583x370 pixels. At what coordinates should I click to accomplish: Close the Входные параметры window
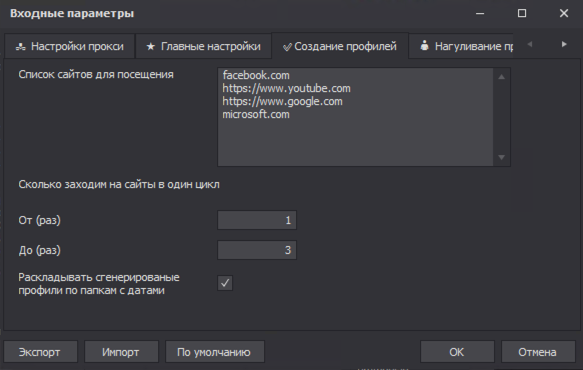[x=564, y=13]
